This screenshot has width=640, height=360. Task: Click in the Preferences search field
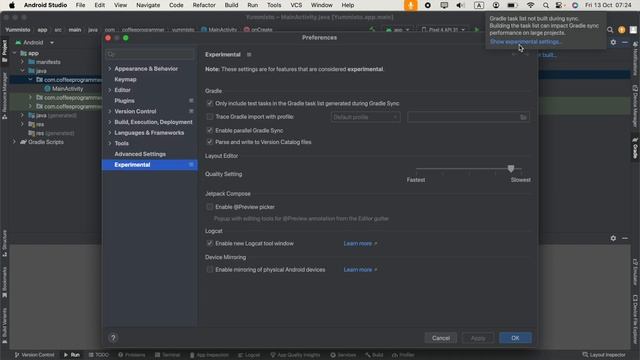pyautogui.click(x=150, y=54)
